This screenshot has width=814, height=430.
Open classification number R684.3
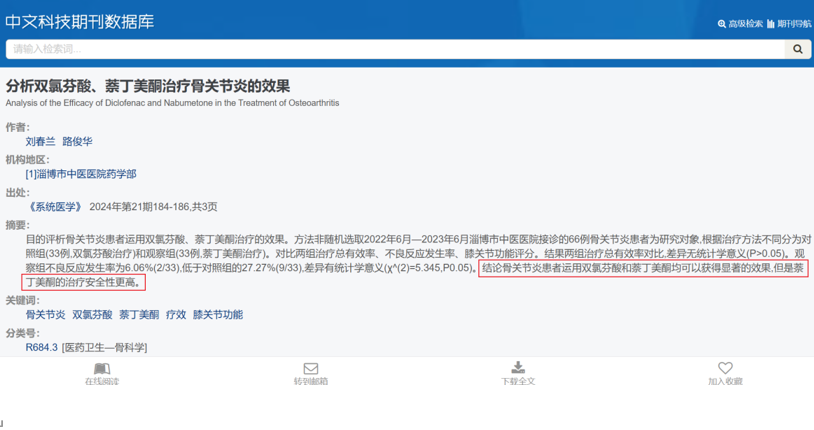tap(42, 347)
